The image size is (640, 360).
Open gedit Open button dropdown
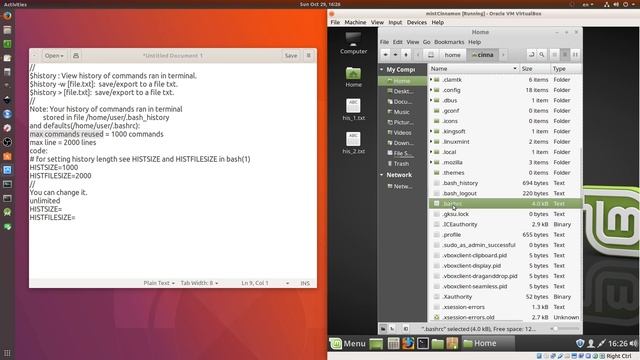click(x=54, y=56)
